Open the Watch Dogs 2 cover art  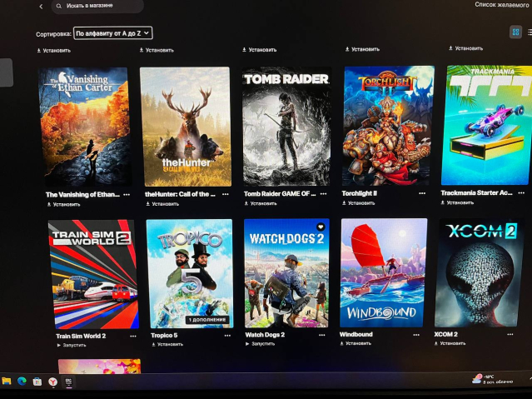pyautogui.click(x=286, y=273)
